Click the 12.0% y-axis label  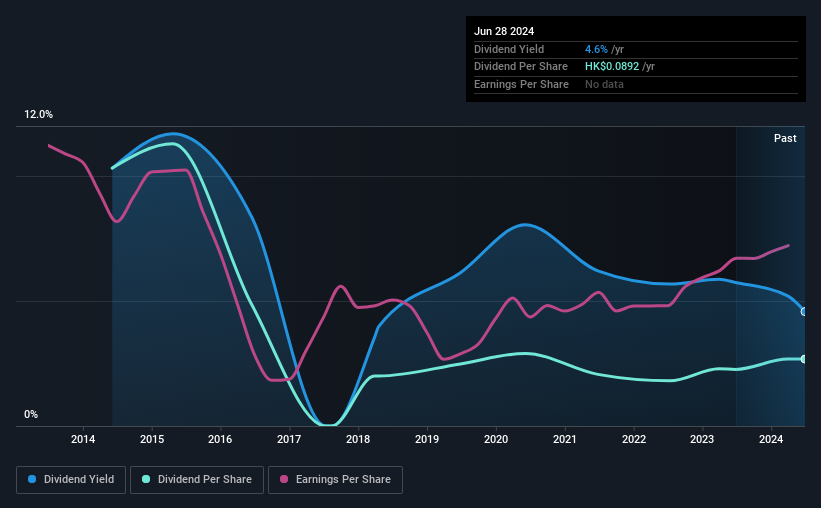pyautogui.click(x=38, y=115)
